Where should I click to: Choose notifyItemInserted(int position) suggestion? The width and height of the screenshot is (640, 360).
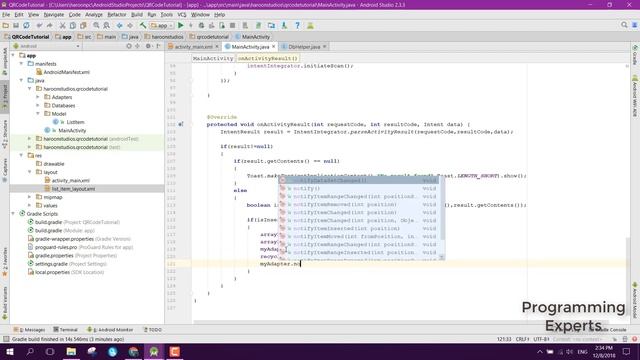pyautogui.click(x=359, y=229)
